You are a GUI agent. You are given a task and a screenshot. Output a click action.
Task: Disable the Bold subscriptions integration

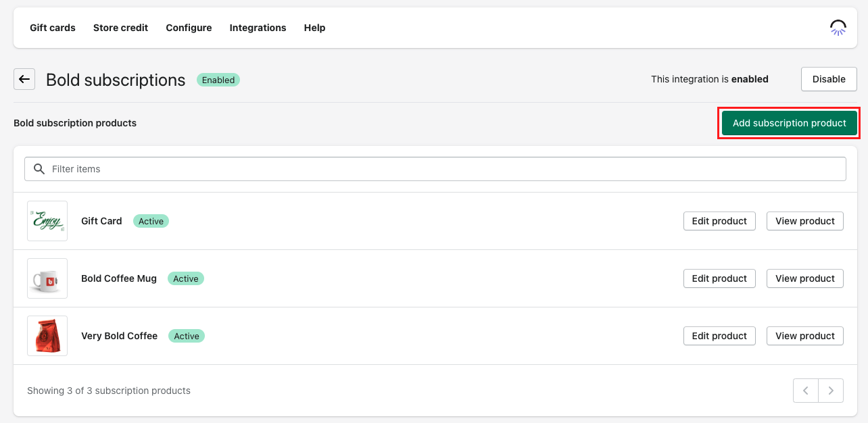[x=829, y=79]
